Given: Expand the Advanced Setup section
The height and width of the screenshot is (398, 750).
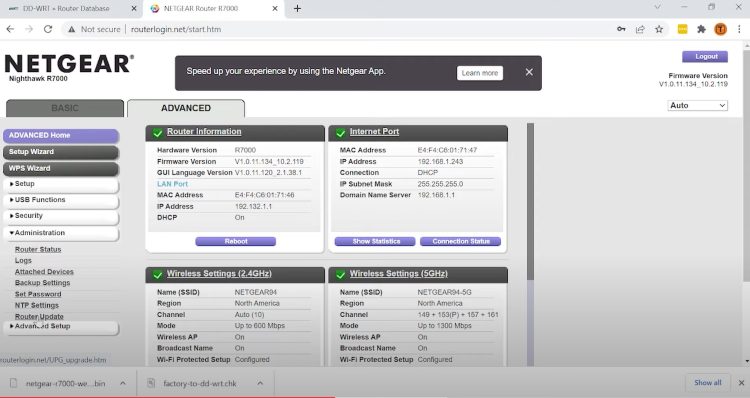Looking at the screenshot, I should coord(61,326).
